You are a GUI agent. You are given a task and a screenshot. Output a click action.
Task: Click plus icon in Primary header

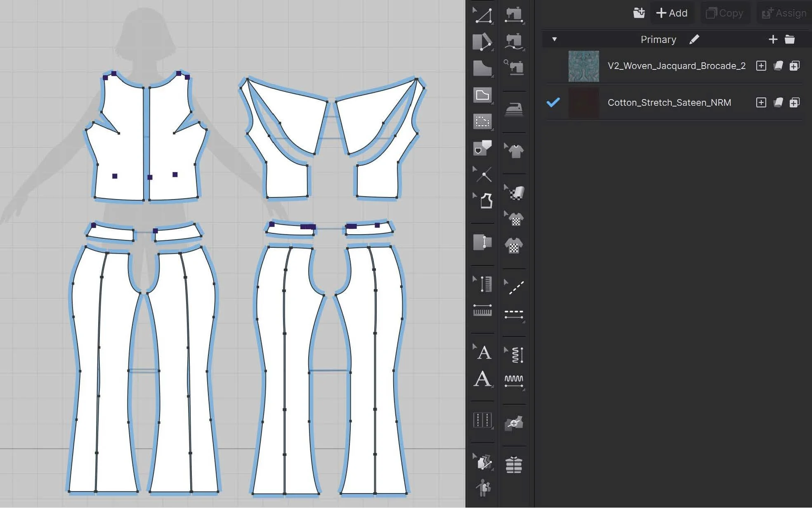point(773,39)
